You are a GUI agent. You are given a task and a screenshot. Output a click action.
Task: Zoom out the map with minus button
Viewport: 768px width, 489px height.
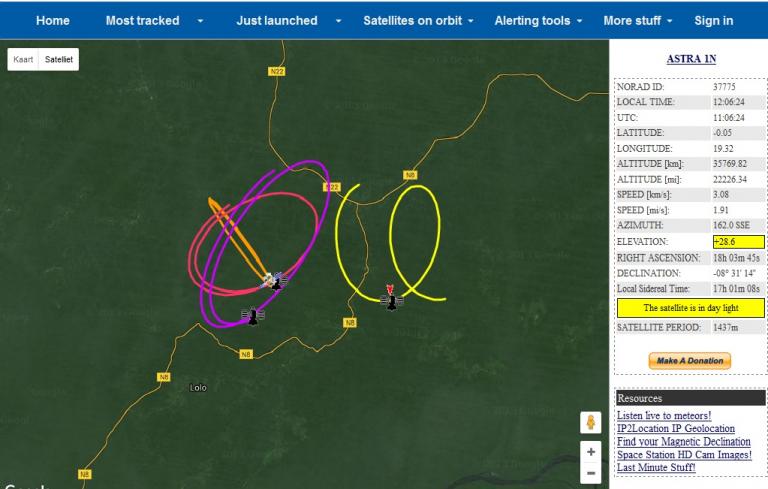coord(591,473)
